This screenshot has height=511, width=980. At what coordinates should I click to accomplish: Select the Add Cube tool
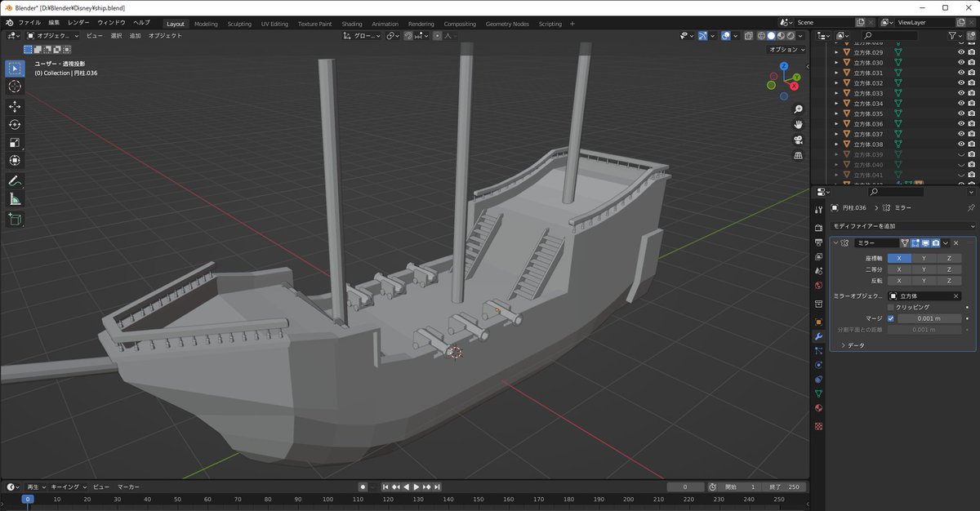pyautogui.click(x=15, y=219)
